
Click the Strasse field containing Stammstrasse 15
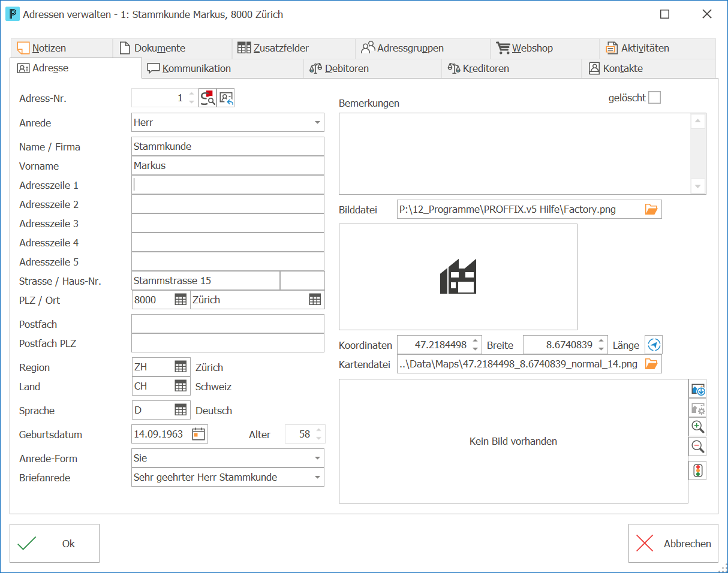[x=206, y=281]
